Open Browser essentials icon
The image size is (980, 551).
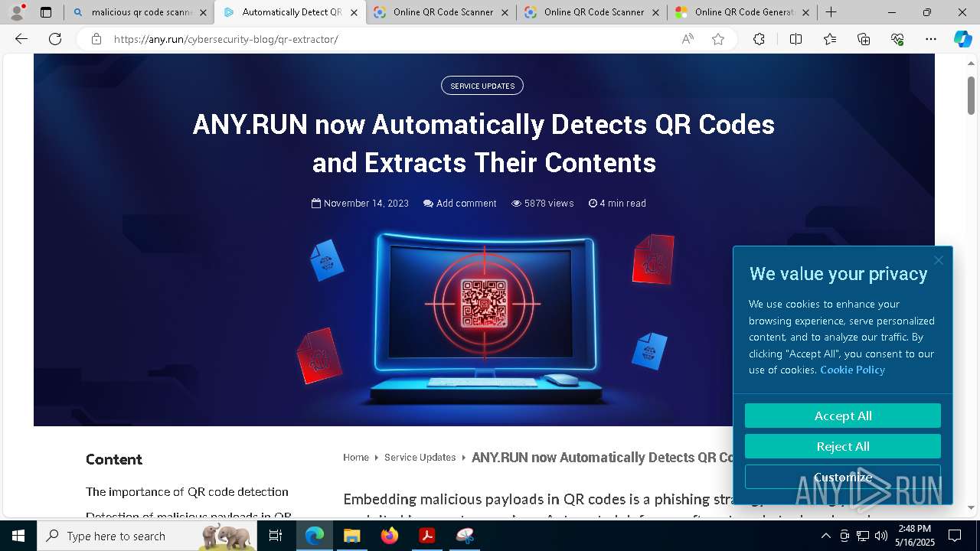(897, 39)
